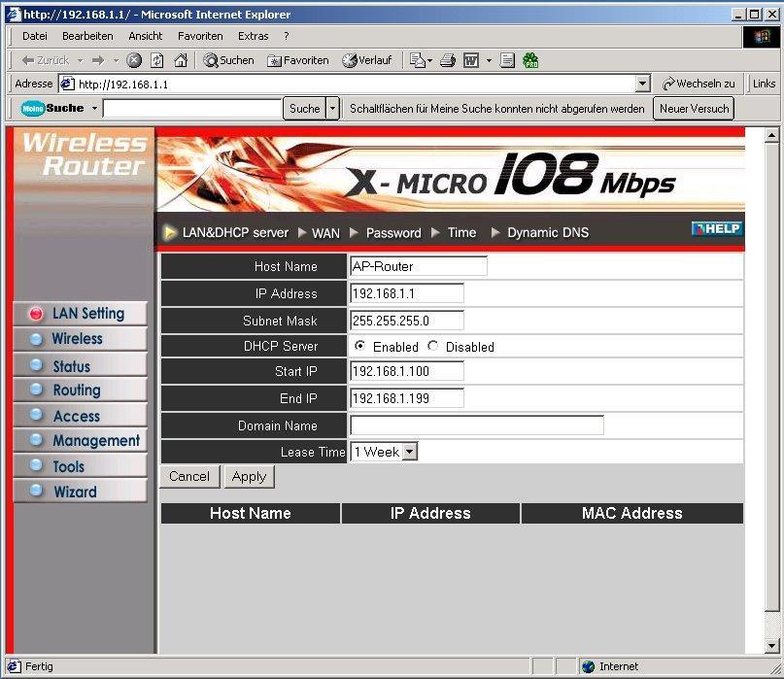
Task: Open Verlauf history button
Action: tap(366, 60)
